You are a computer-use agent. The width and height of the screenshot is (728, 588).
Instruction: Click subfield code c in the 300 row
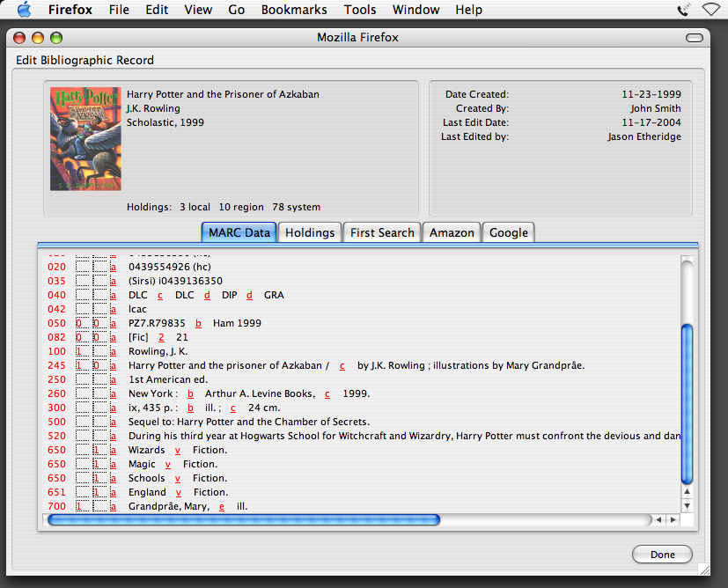point(233,408)
